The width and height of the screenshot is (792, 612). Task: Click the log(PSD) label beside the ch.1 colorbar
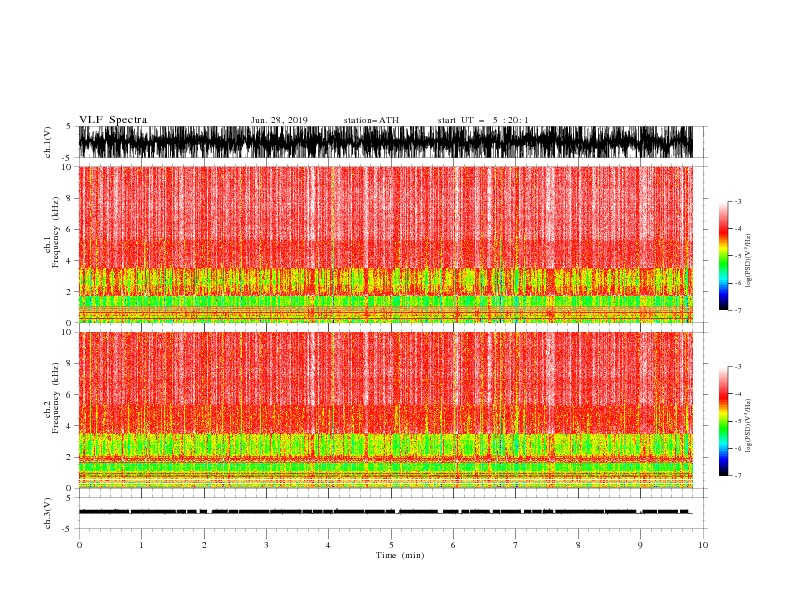749,261
